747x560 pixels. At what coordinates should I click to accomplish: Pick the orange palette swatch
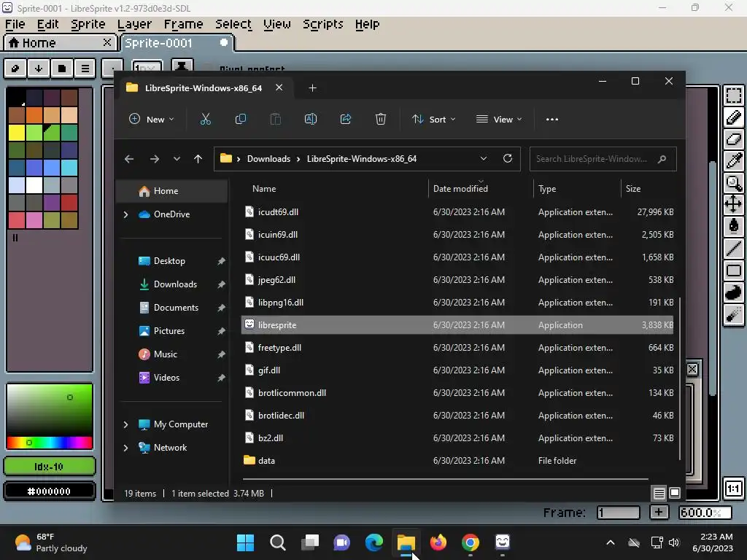(x=34, y=114)
